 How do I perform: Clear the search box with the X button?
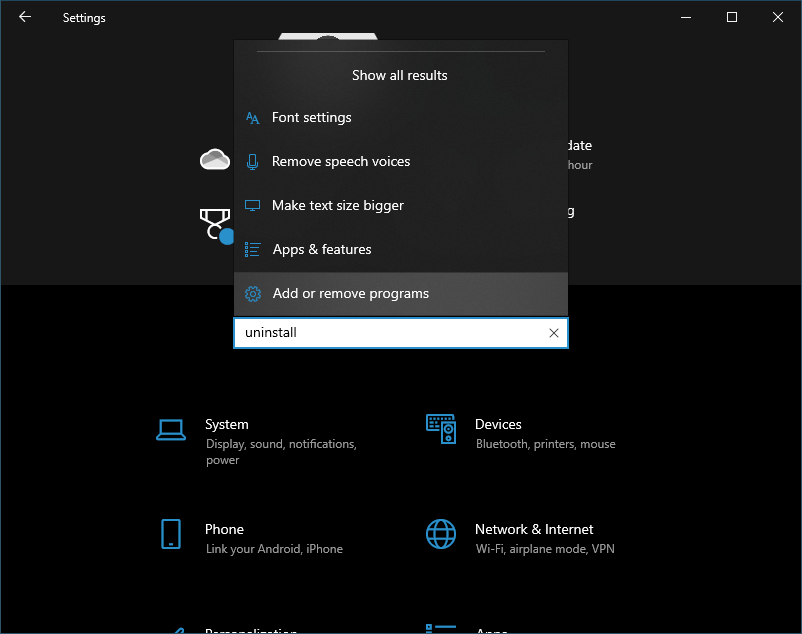click(554, 333)
